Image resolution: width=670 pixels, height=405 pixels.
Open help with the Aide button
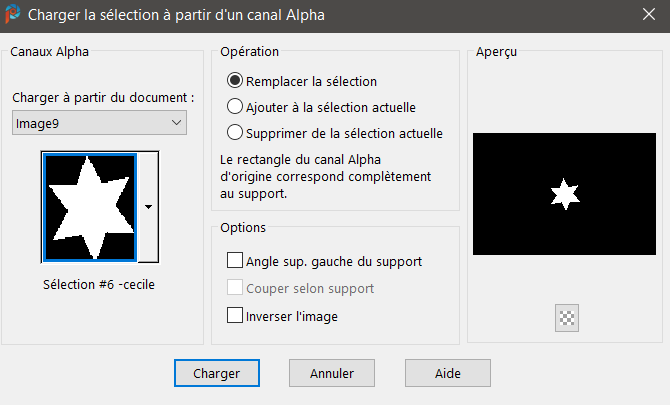click(x=448, y=373)
